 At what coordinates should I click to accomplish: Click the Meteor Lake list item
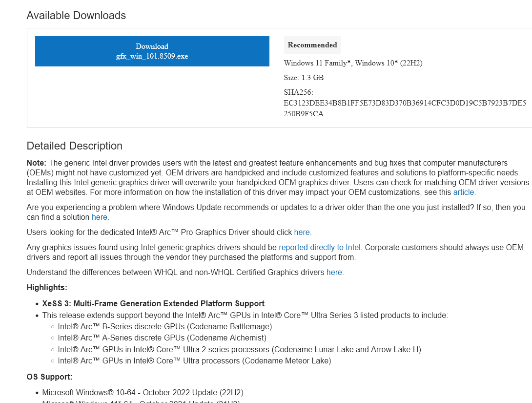click(x=194, y=361)
